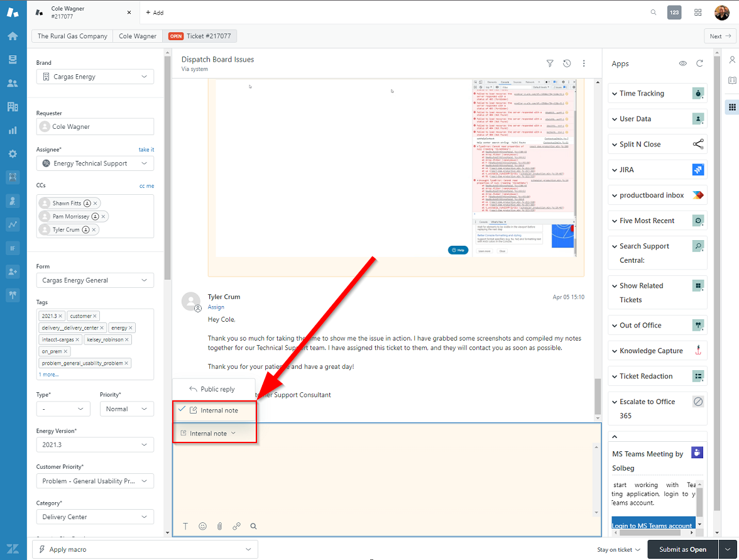The image size is (739, 560).
Task: Open the Views list icon in sidebar
Action: pos(13,59)
